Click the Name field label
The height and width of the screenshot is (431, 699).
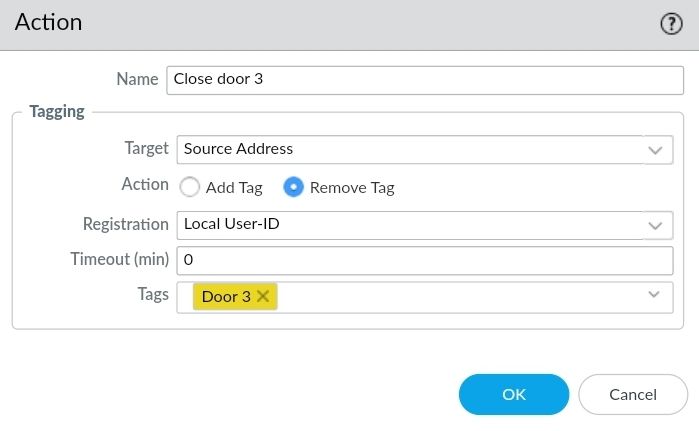(137, 78)
